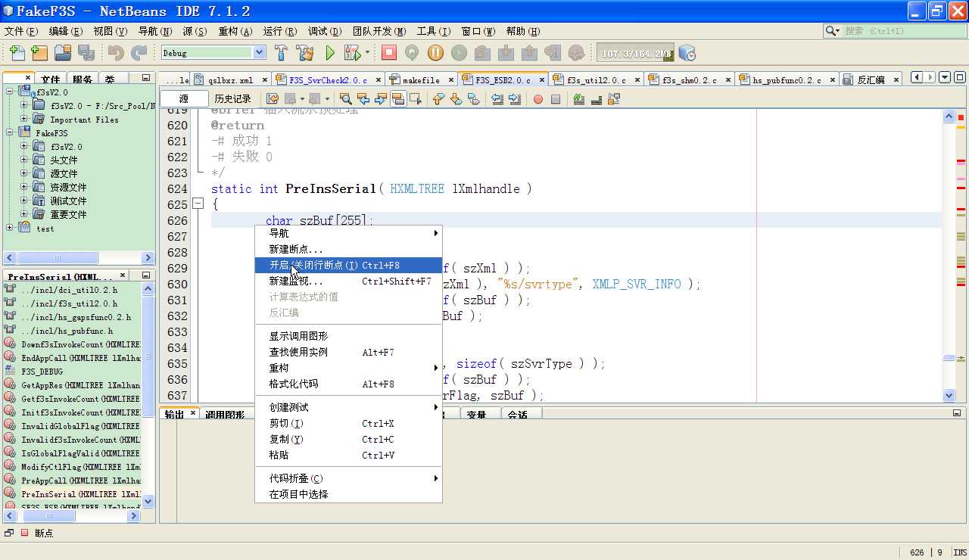Click the memory usage 107.3/164.2MB bar
Viewport: 969px width, 560px height.
click(636, 54)
